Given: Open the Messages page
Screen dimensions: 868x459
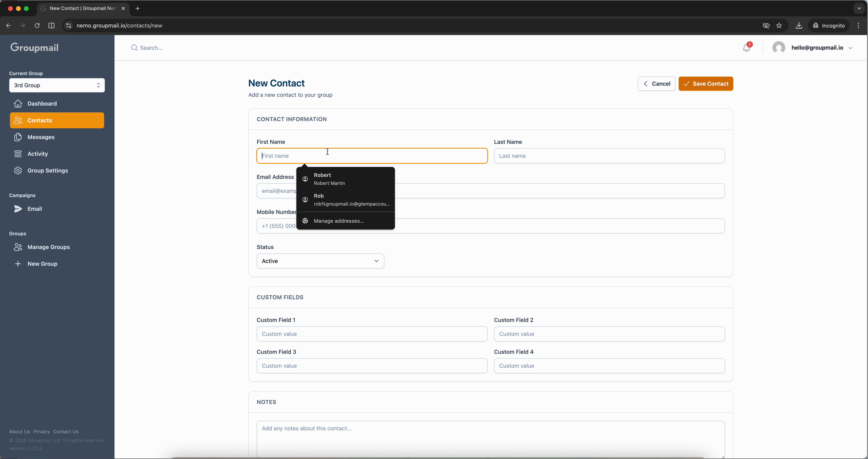Looking at the screenshot, I should click(x=41, y=137).
